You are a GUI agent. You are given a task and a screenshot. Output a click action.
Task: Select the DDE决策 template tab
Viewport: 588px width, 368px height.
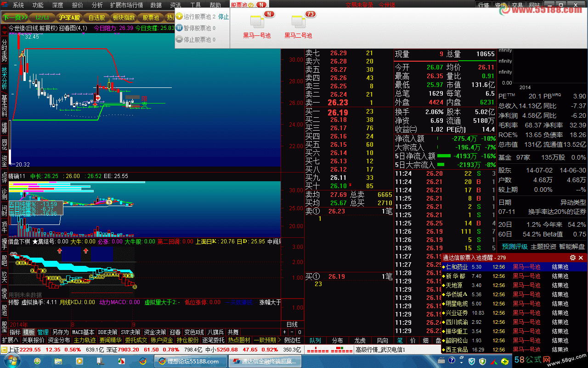coord(108,332)
